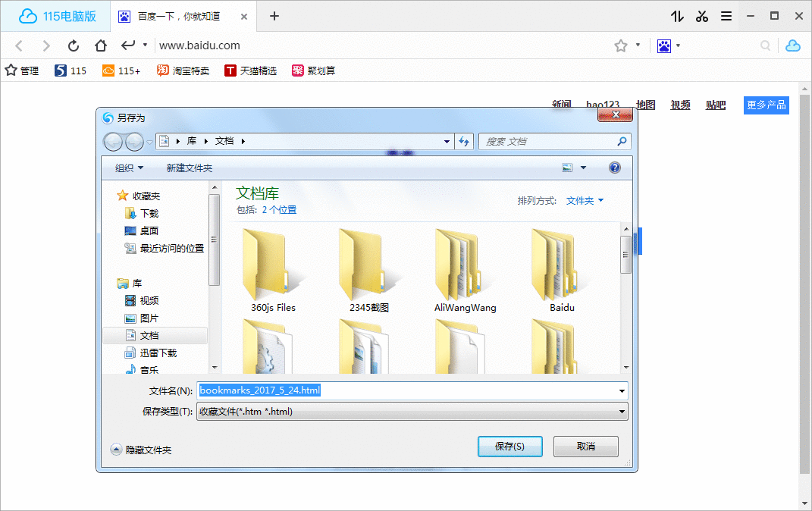The height and width of the screenshot is (511, 812).
Task: Open the 更多产品 link
Action: coord(766,105)
